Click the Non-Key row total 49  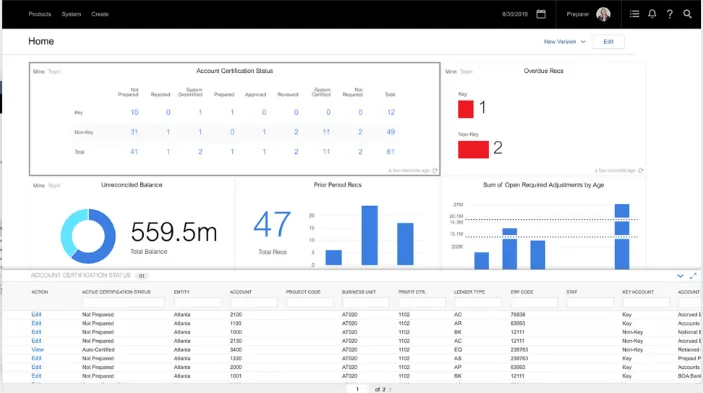point(391,132)
